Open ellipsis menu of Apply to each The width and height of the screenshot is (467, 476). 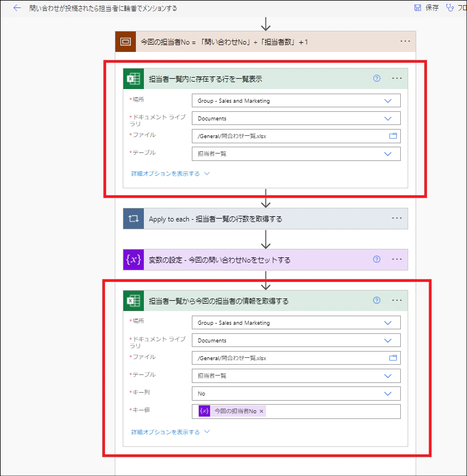tap(397, 218)
